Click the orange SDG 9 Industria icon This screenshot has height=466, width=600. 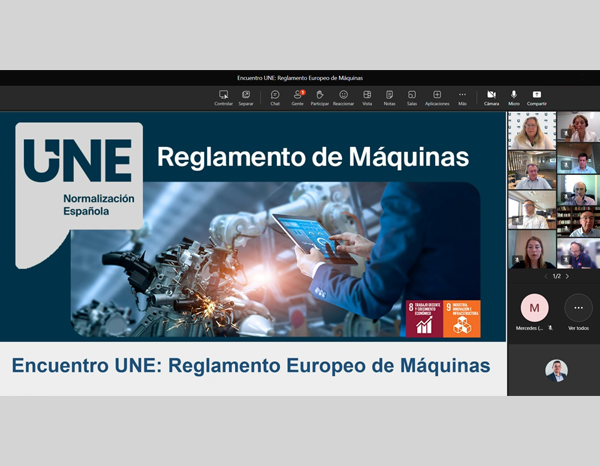click(462, 319)
